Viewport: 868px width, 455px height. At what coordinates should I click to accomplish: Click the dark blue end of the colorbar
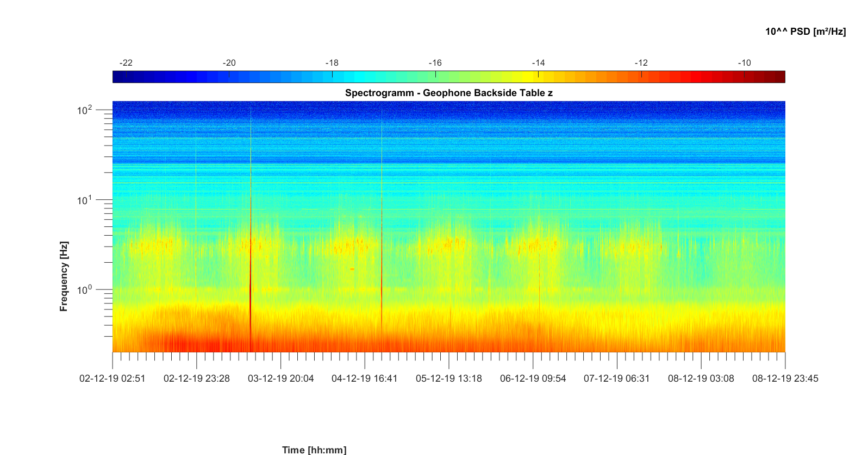tap(118, 77)
